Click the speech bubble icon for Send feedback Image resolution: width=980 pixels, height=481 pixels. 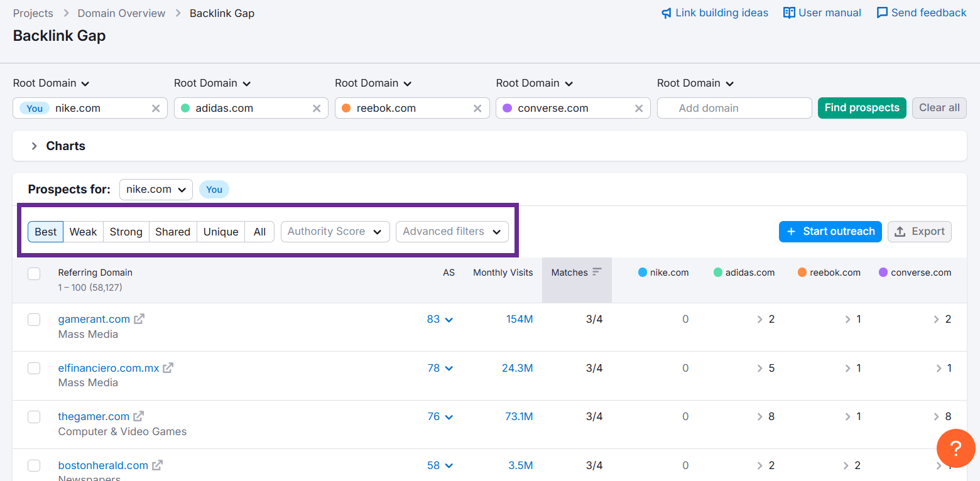click(882, 13)
